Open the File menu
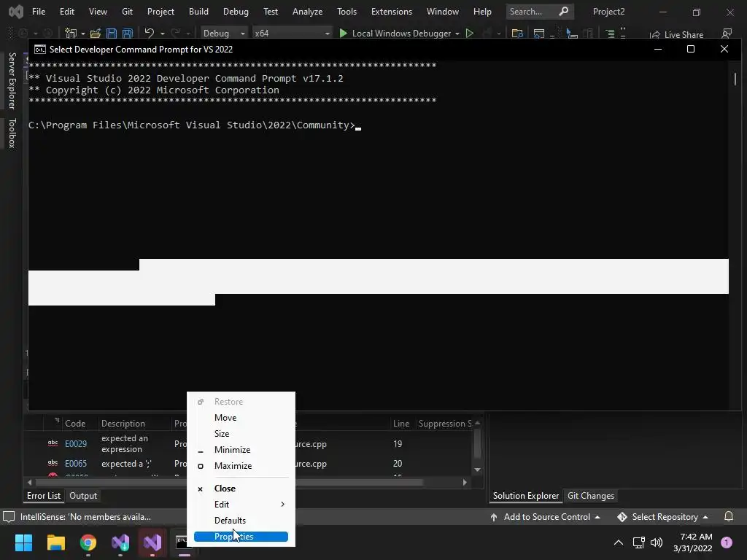 point(39,12)
